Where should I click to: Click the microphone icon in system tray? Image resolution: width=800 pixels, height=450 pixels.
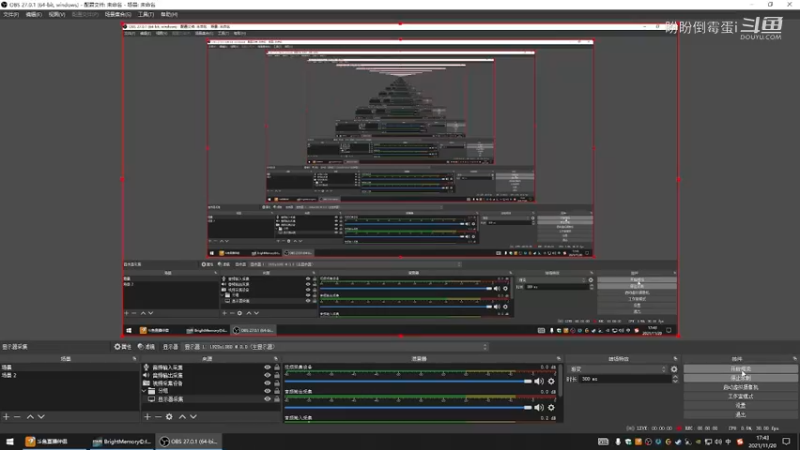click(x=618, y=442)
